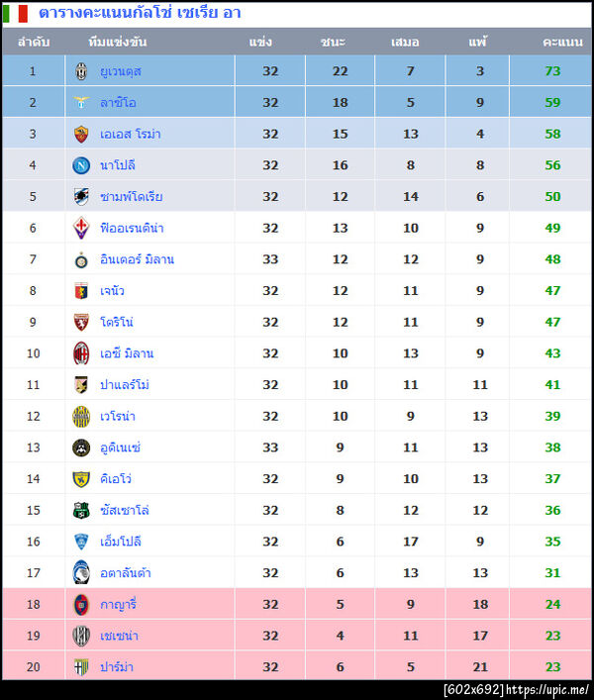Screen dimensions: 594x700
Task: Open the โตริโน่ team link
Action: click(x=117, y=322)
